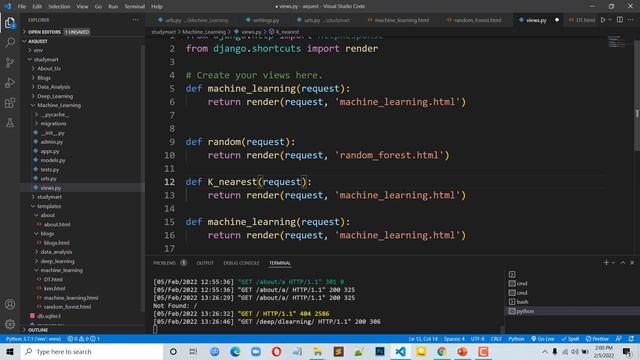Collapse the templates folder
Viewport: 640px width, 360px height.
click(x=49, y=206)
